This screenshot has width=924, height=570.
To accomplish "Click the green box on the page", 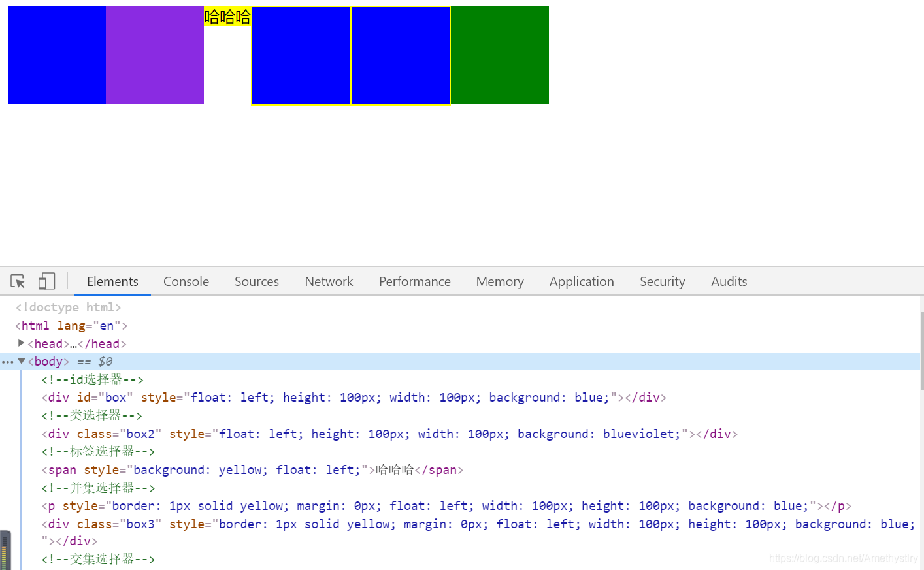I will point(500,55).
